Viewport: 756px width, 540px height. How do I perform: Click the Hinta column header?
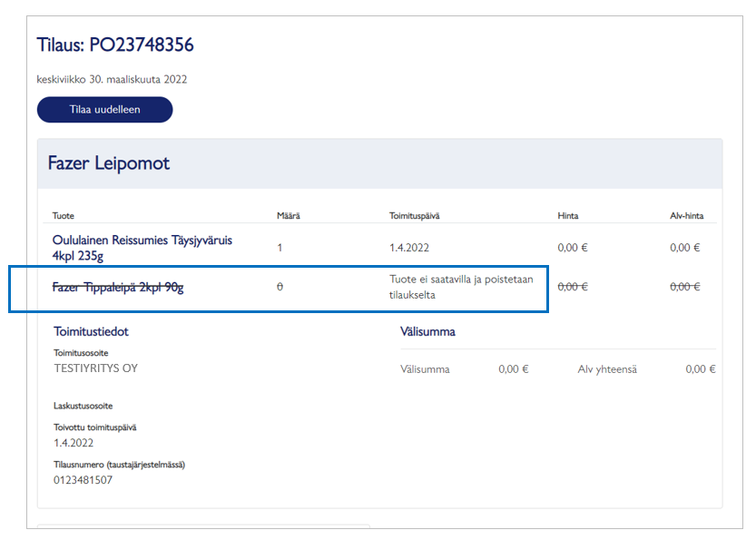click(x=568, y=216)
